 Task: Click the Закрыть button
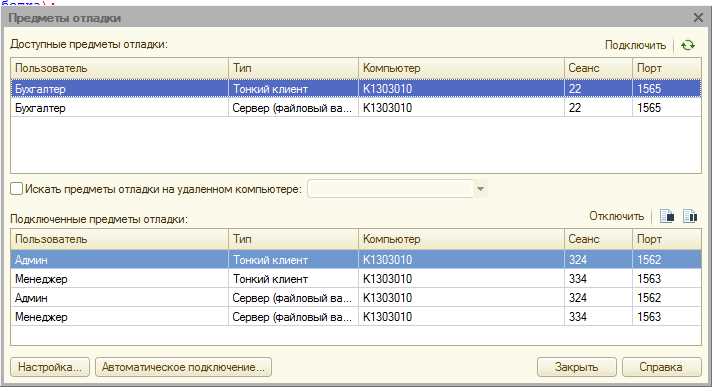(576, 367)
